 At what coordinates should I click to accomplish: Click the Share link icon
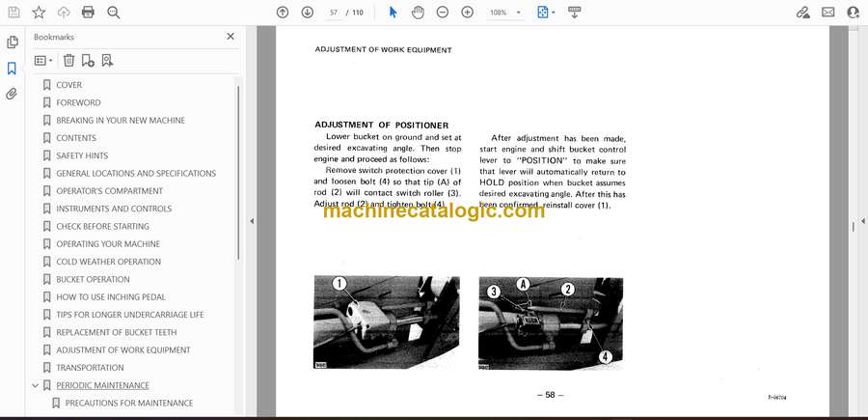pyautogui.click(x=802, y=13)
